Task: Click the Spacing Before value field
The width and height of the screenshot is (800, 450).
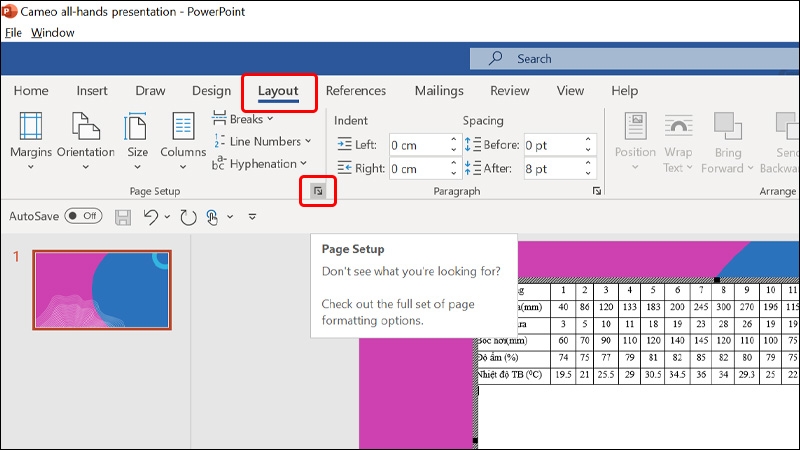Action: (x=554, y=145)
